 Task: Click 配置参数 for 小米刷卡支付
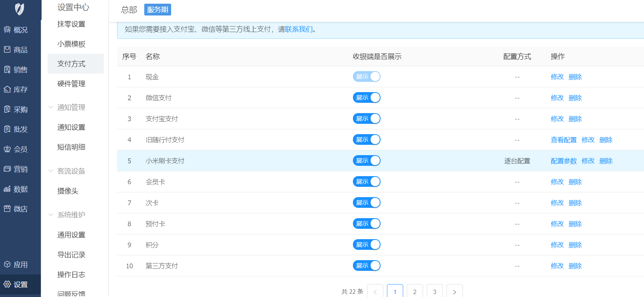[563, 161]
